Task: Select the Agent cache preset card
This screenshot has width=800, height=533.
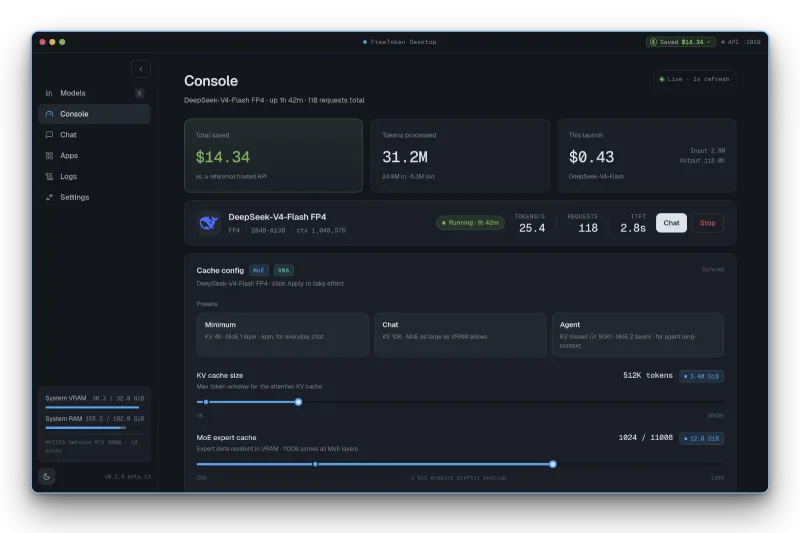Action: (x=637, y=335)
